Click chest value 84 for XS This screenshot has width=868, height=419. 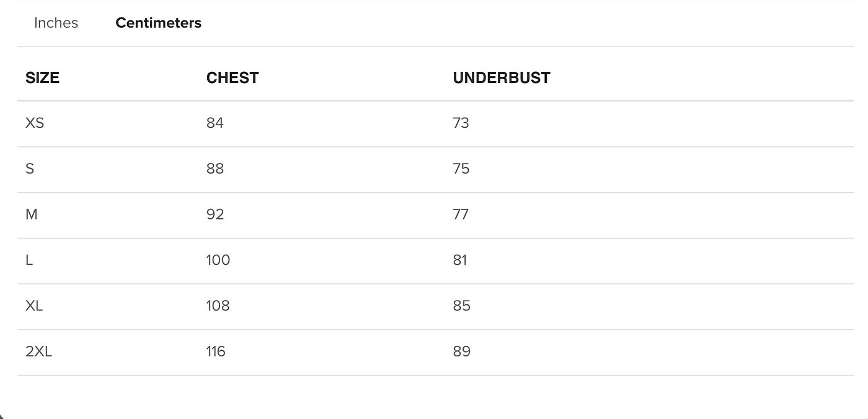pos(215,123)
